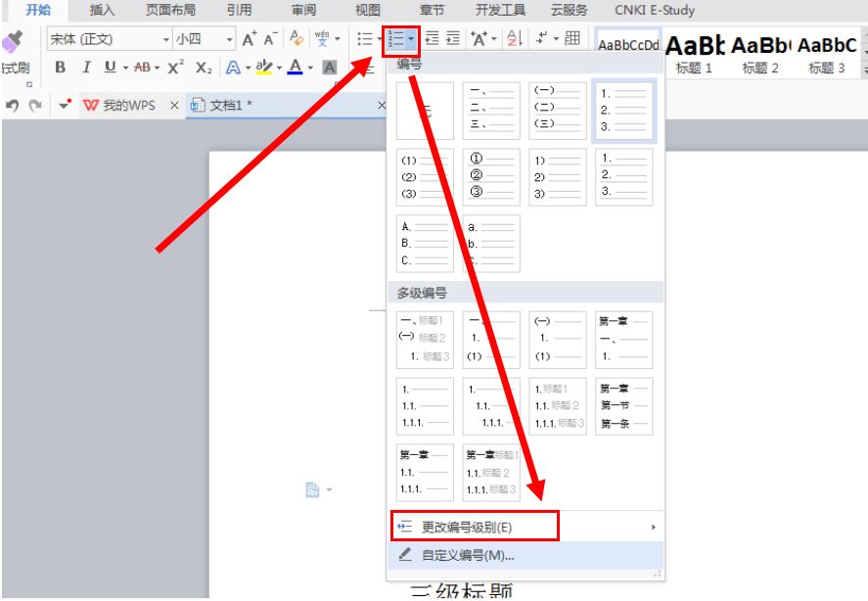The image size is (868, 601).
Task: Toggle underline formatting
Action: [111, 67]
